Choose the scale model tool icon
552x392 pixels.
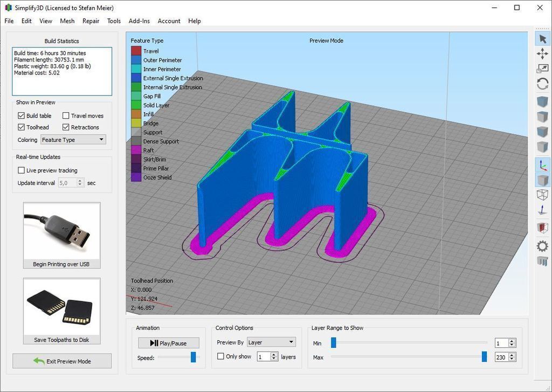542,68
